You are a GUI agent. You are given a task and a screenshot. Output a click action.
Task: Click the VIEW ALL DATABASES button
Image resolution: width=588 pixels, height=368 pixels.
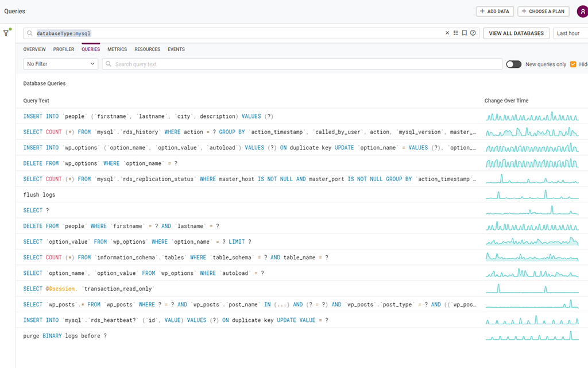coord(516,33)
